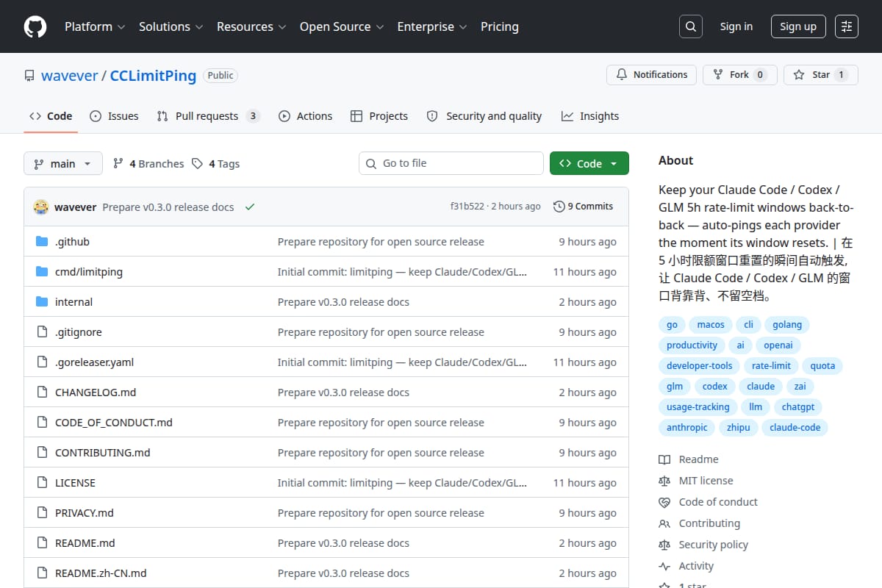Click the cmd/limitping folder icon
The height and width of the screenshot is (588, 882).
(42, 272)
